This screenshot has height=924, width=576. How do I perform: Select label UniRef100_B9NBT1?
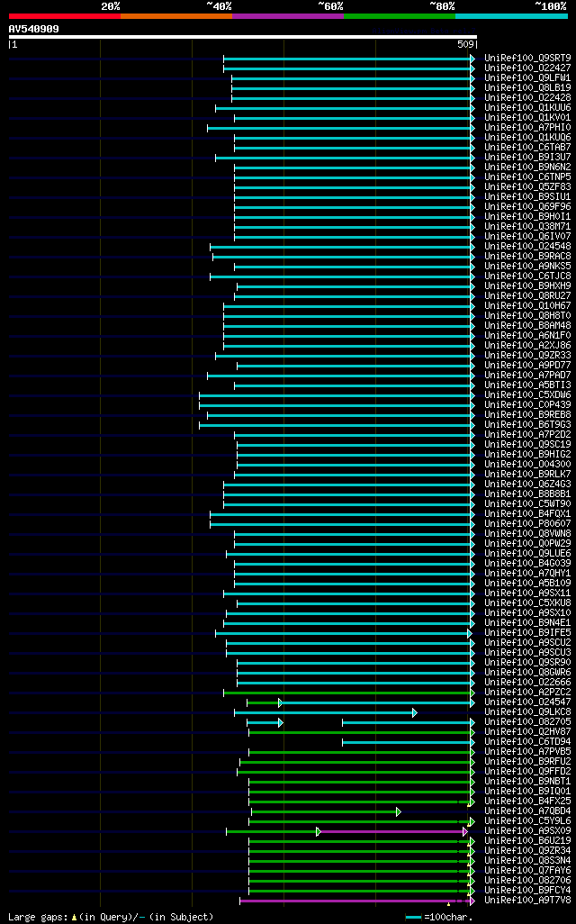(527, 782)
